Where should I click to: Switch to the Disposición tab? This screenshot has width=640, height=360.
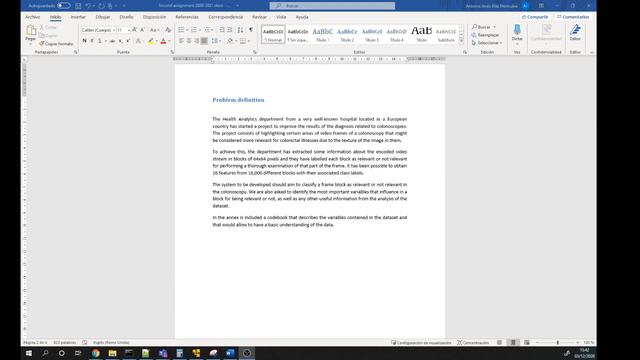pyautogui.click(x=154, y=17)
